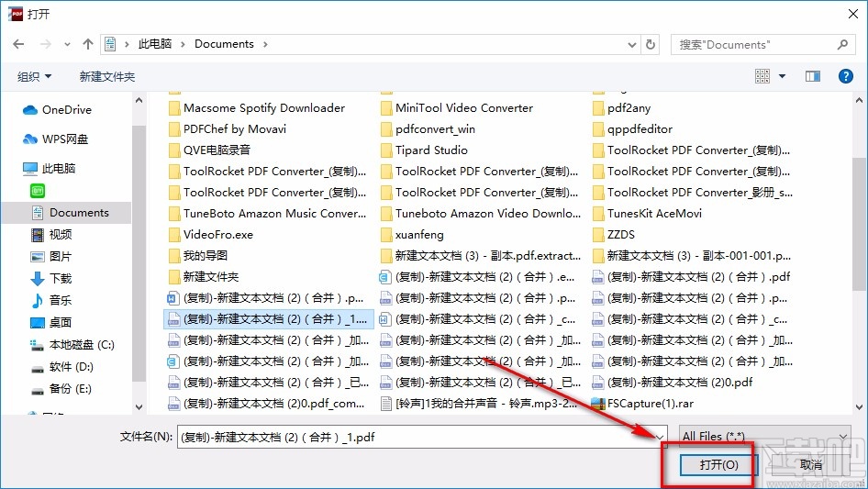Select the 我的导图 folder
Image resolution: width=868 pixels, height=489 pixels.
[x=197, y=255]
